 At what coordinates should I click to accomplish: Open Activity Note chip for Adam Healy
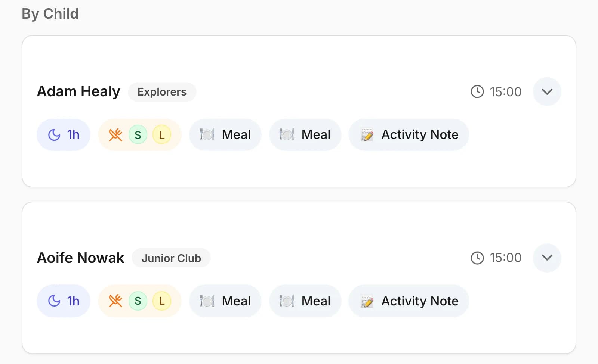click(x=409, y=135)
